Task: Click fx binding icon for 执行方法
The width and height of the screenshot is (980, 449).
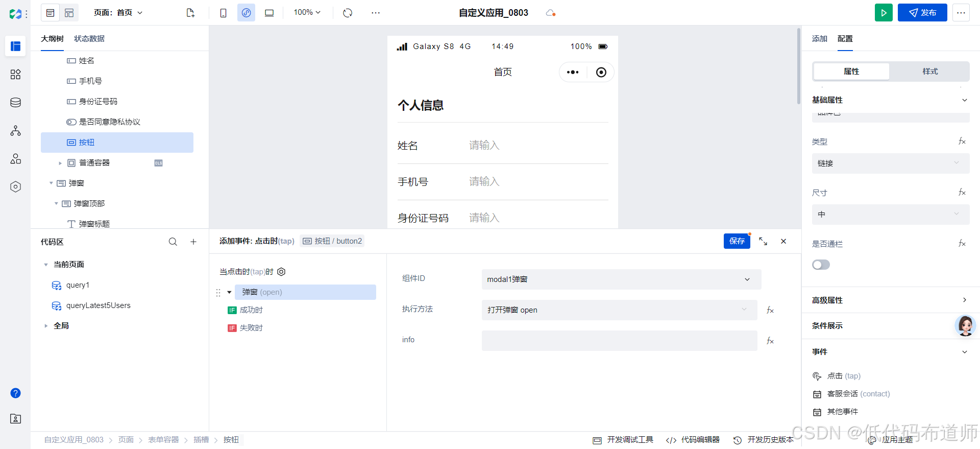Action: [770, 310]
